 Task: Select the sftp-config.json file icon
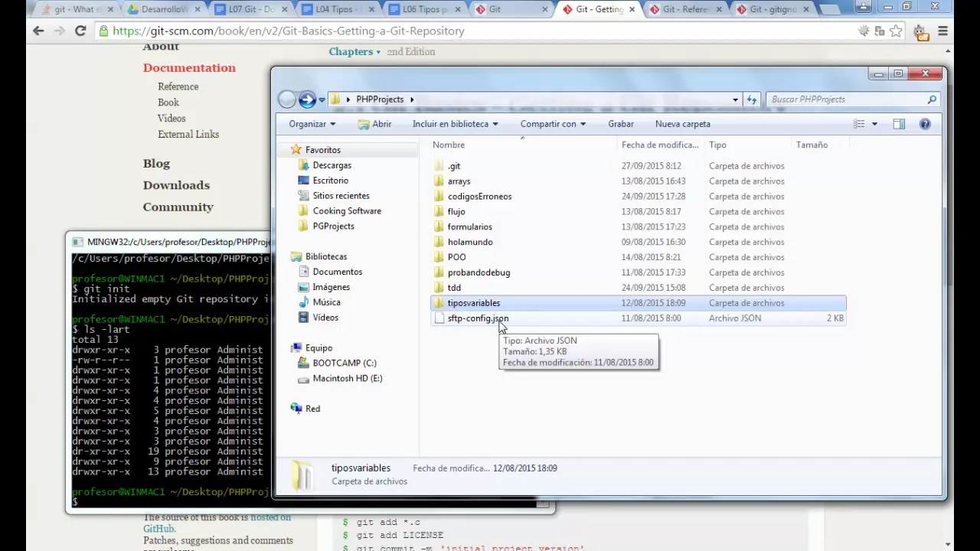click(x=439, y=318)
